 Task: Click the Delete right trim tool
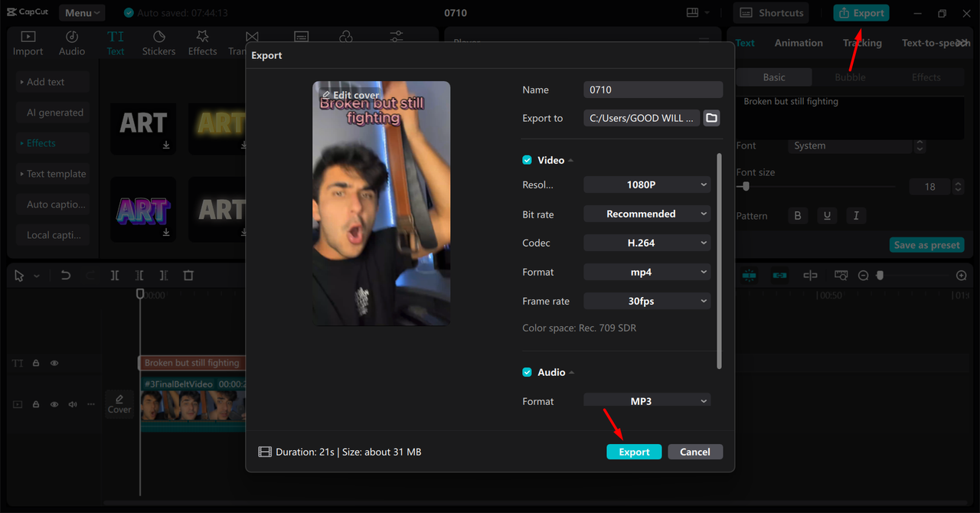(x=164, y=276)
